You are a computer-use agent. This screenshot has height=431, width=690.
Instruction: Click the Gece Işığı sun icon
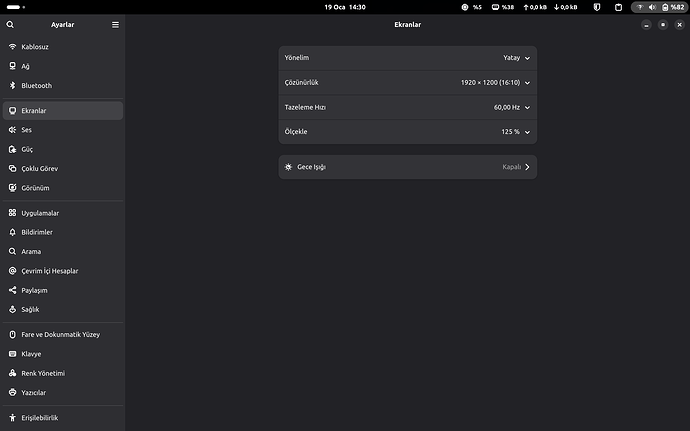(x=289, y=167)
